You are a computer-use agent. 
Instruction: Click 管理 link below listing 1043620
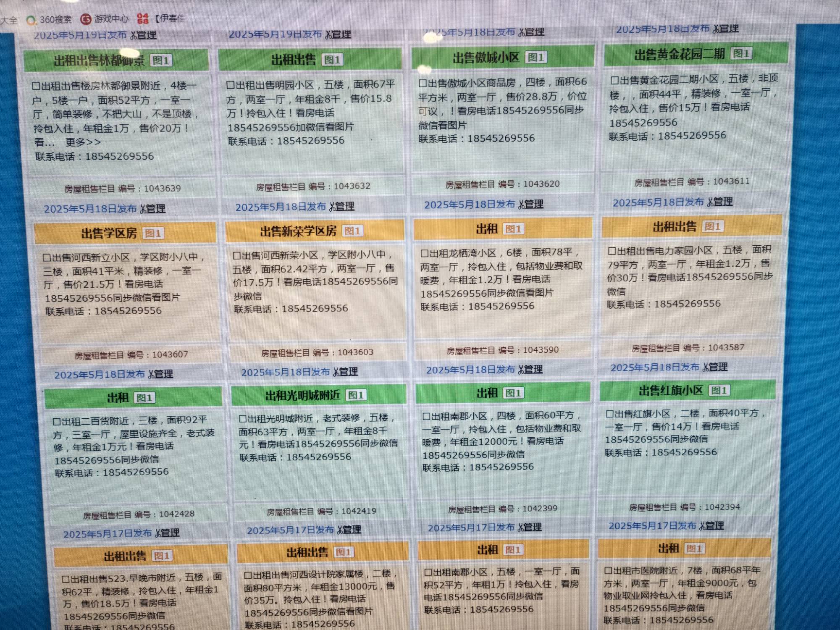pyautogui.click(x=531, y=205)
